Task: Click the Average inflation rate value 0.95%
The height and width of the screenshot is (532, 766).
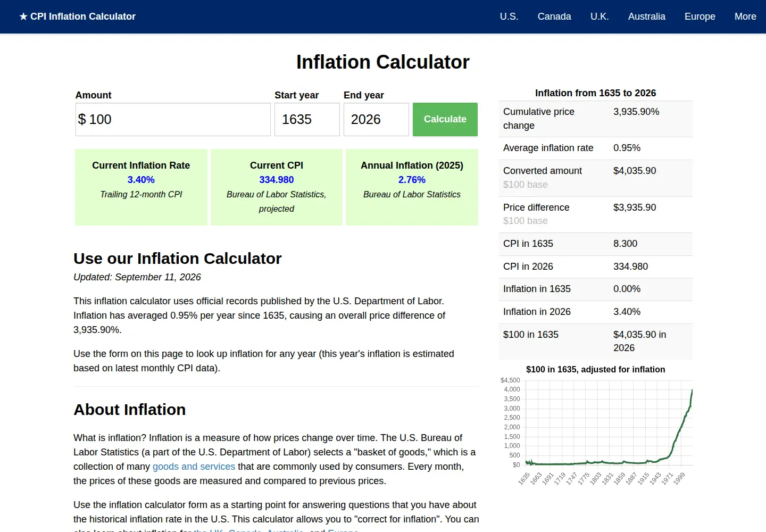Action: tap(627, 148)
